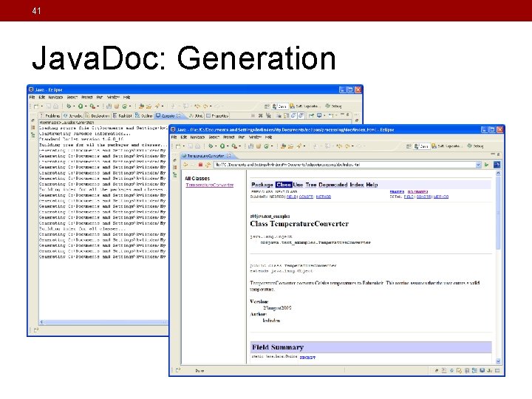Open Window menu in front Eclipse window
Image resolution: width=532 pixels, height=399 pixels.
255,137
